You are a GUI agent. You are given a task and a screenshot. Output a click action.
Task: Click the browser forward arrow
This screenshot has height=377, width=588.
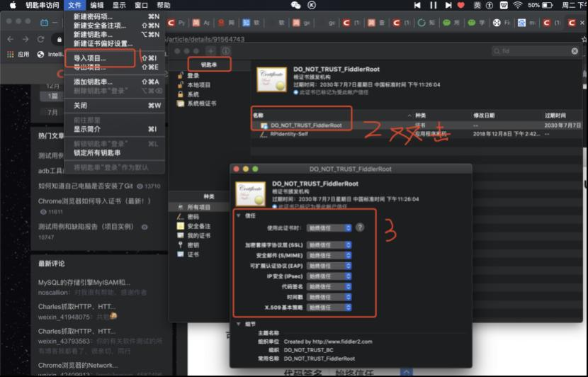tap(25, 39)
